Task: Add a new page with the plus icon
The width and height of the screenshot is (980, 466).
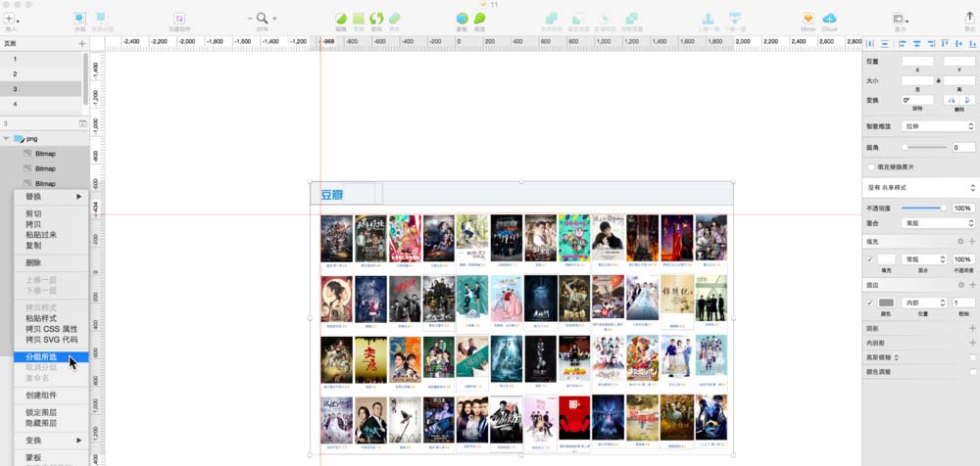Action: (x=82, y=44)
